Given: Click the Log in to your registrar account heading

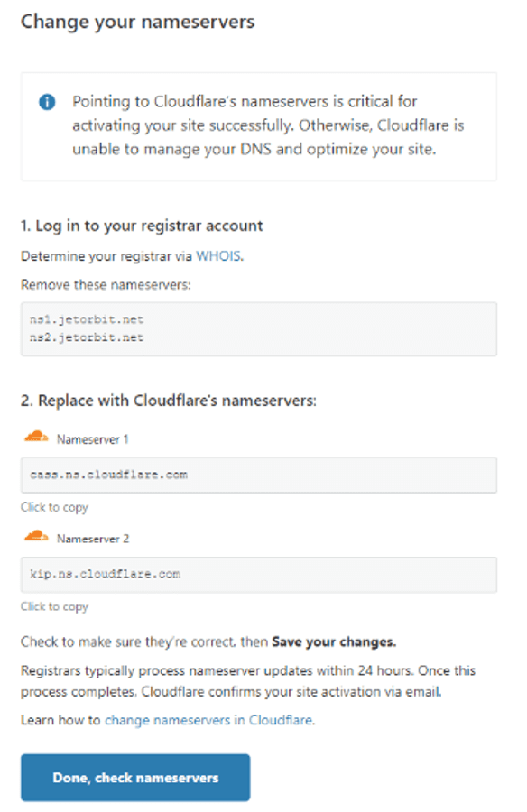Looking at the screenshot, I should pos(142,226).
